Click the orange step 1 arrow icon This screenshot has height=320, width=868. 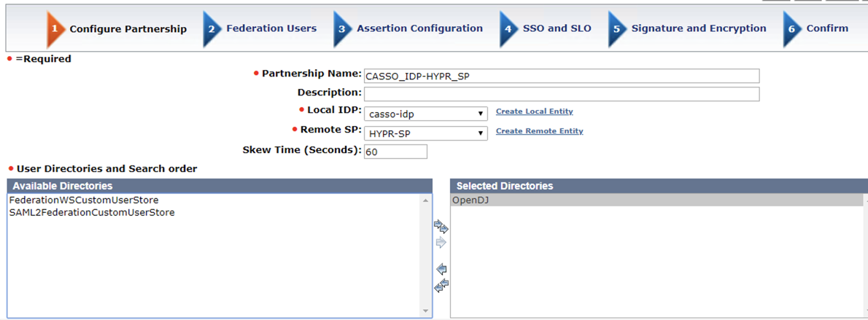pos(56,28)
